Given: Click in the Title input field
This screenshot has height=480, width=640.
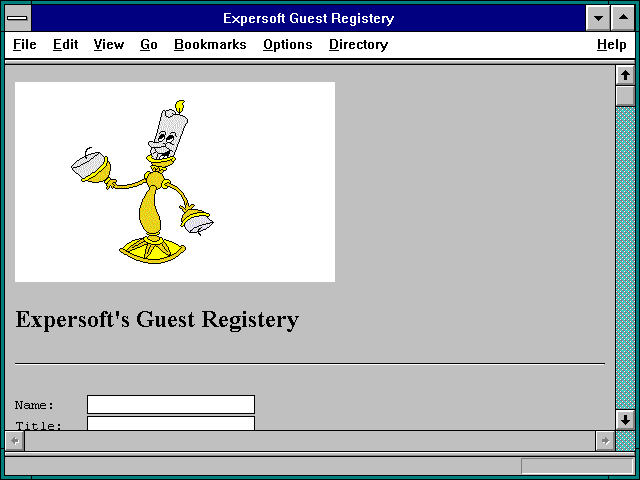Looking at the screenshot, I should tap(171, 423).
